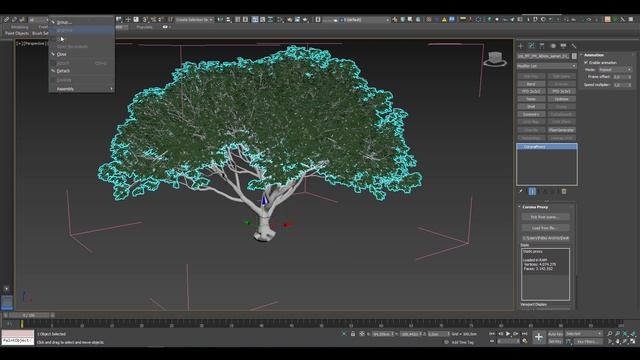Click the Field-of-View navigation icon
640x360 pixels.
click(610, 341)
